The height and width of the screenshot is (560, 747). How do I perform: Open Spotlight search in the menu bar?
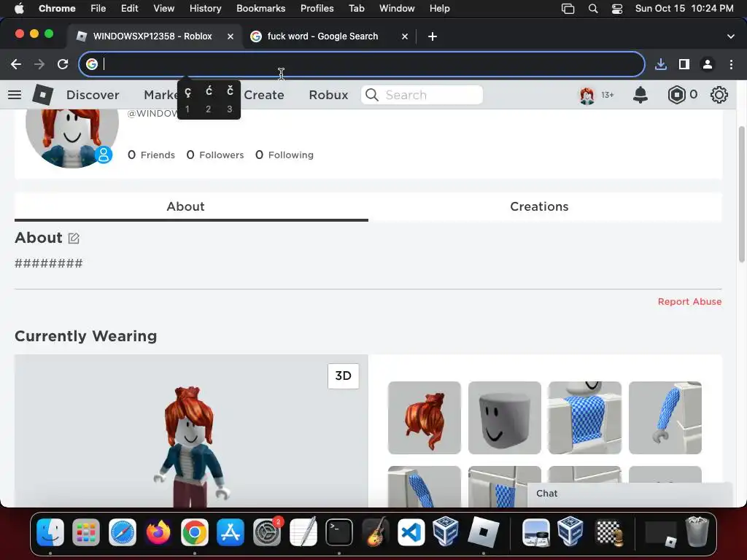592,9
